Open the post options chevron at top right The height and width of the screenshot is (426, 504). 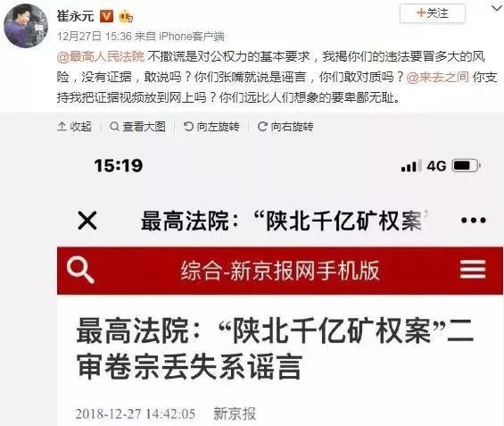(x=498, y=8)
